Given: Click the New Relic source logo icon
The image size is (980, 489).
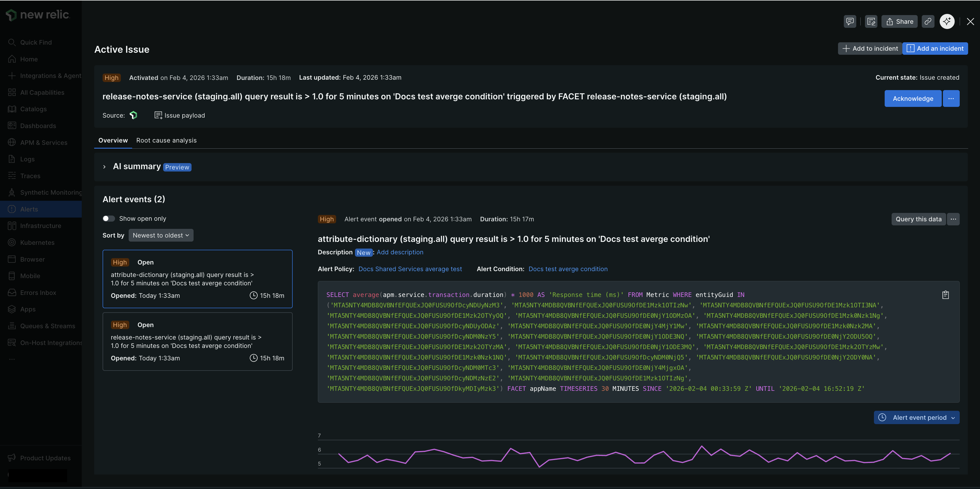Looking at the screenshot, I should (134, 115).
